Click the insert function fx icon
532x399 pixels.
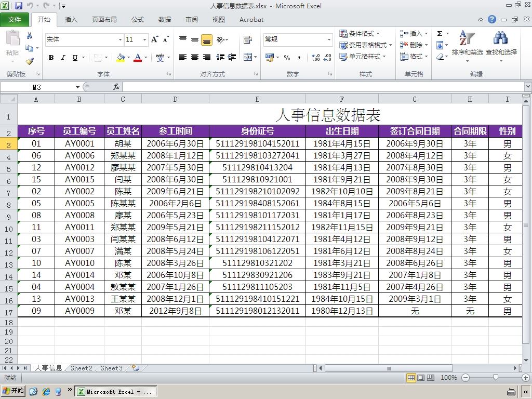pyautogui.click(x=116, y=87)
